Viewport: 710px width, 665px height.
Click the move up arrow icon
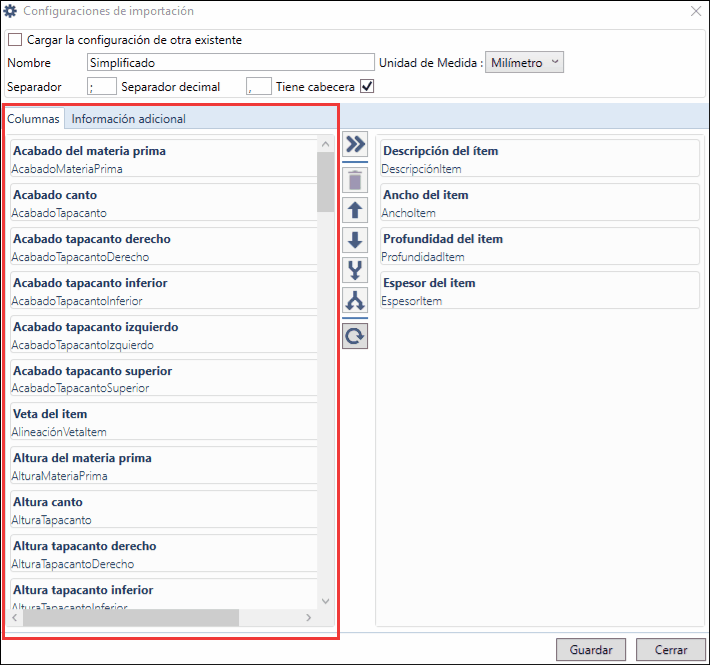point(355,210)
